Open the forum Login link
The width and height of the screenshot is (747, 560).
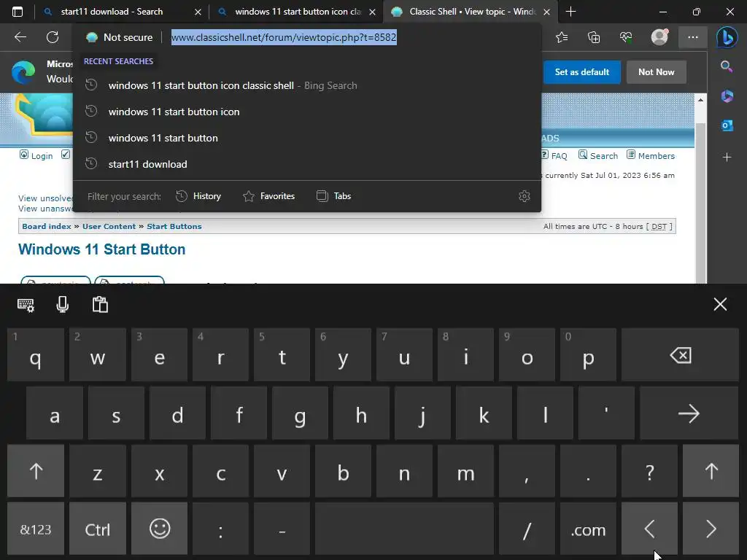click(36, 155)
